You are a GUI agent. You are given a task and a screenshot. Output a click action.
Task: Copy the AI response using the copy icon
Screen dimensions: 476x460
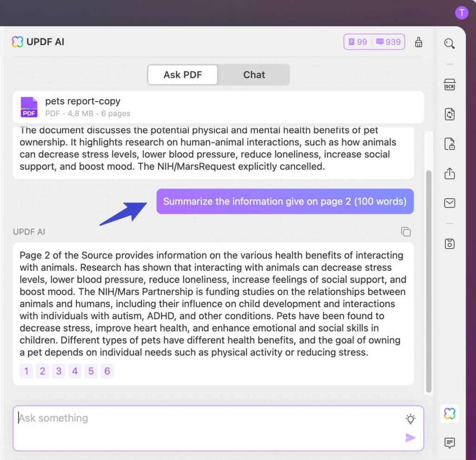pos(405,231)
